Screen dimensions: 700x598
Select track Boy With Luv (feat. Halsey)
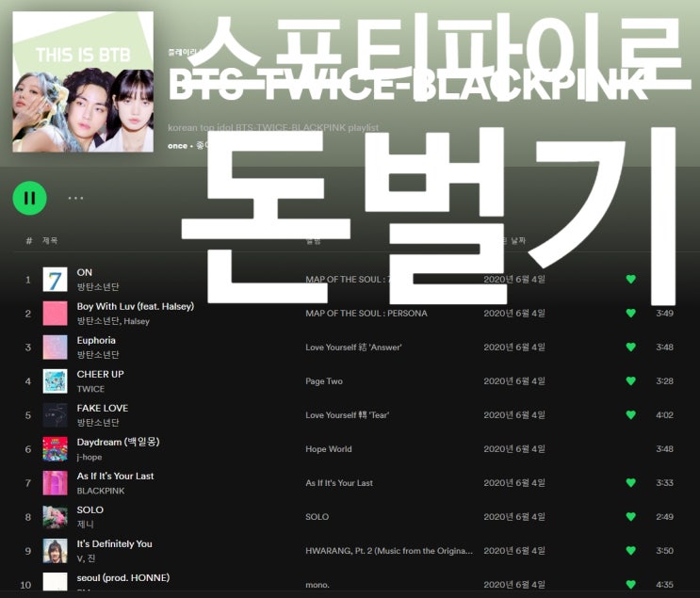(136, 307)
